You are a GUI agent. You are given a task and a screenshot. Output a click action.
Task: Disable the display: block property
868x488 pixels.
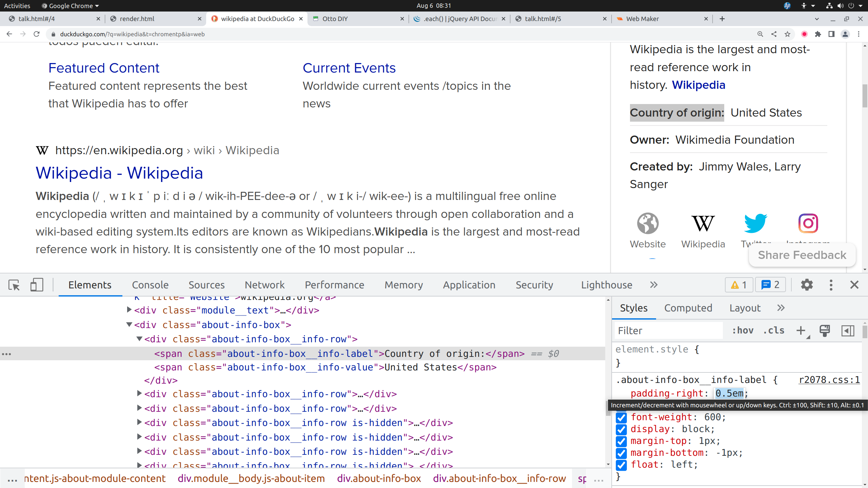pos(621,429)
